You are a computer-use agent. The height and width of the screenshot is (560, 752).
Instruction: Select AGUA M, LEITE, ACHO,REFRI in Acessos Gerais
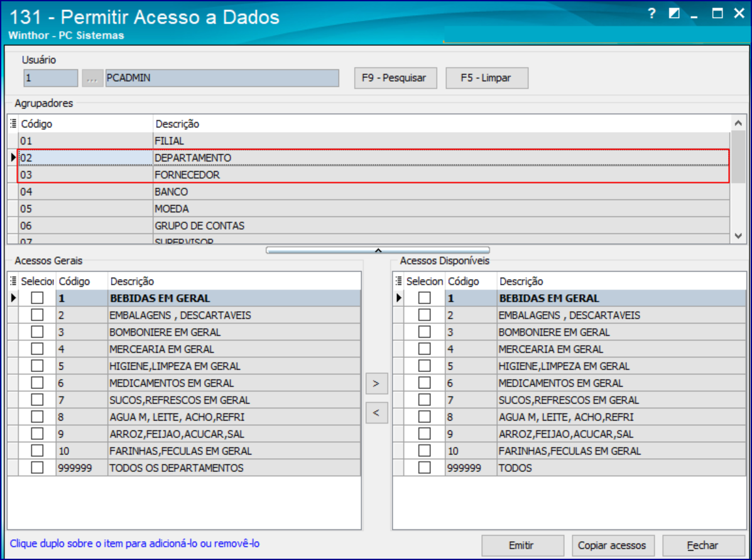(x=184, y=417)
